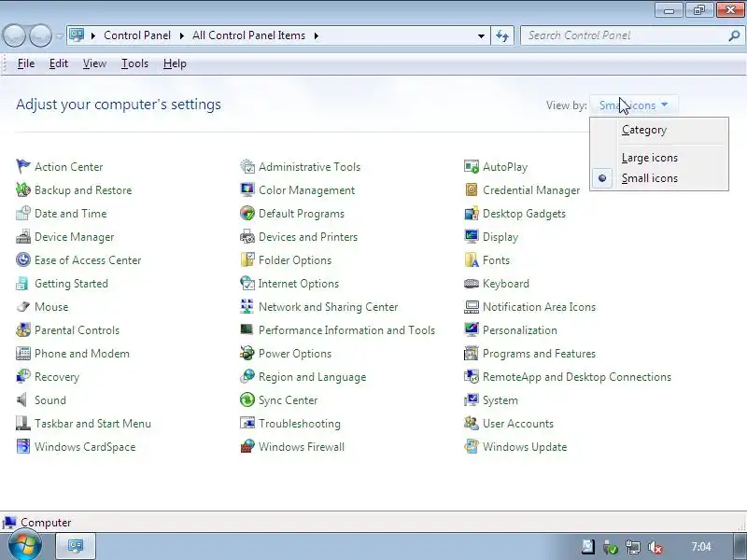
Task: Click the Mouse icon
Action: pos(22,306)
